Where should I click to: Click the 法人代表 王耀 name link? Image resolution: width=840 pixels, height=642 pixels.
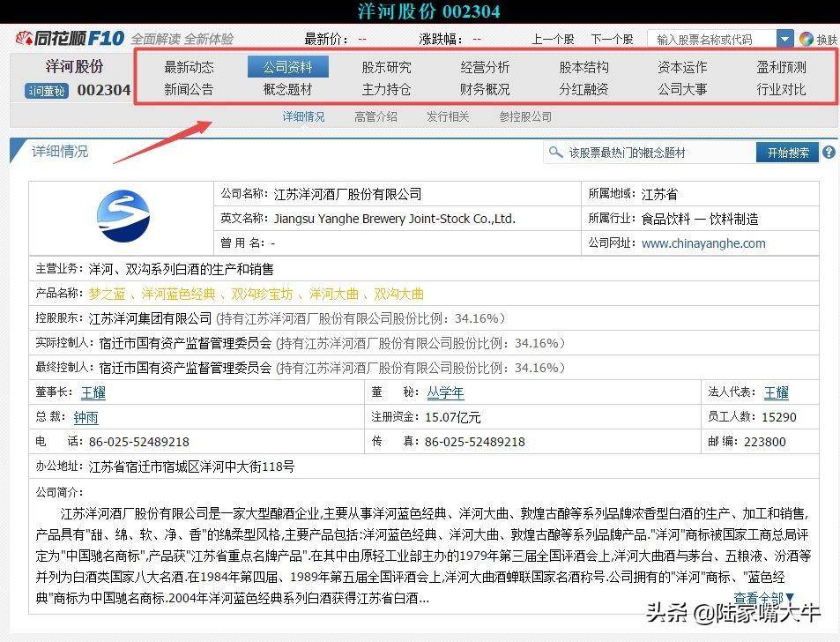[777, 392]
